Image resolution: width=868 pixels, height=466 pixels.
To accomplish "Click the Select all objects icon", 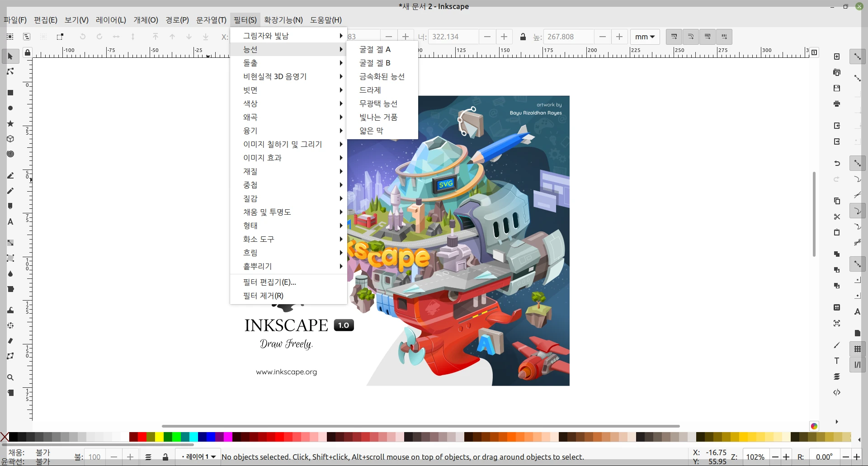I will point(10,37).
